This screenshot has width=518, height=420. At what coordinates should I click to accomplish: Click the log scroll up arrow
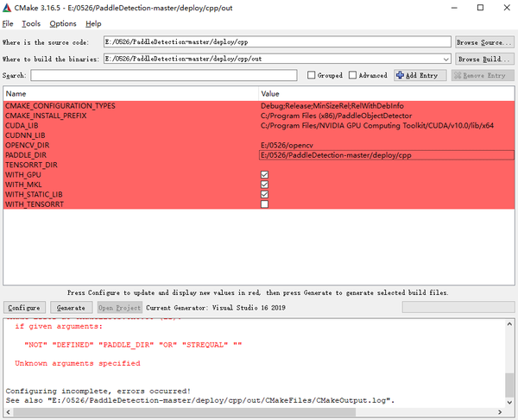coord(509,324)
